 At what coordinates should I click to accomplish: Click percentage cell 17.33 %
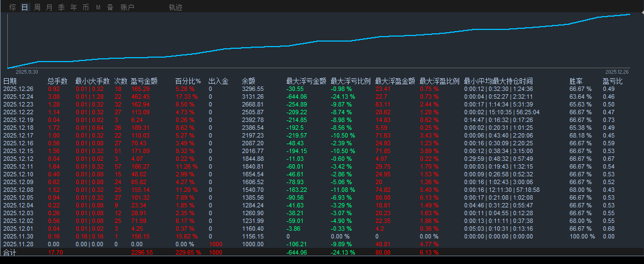[x=187, y=96]
